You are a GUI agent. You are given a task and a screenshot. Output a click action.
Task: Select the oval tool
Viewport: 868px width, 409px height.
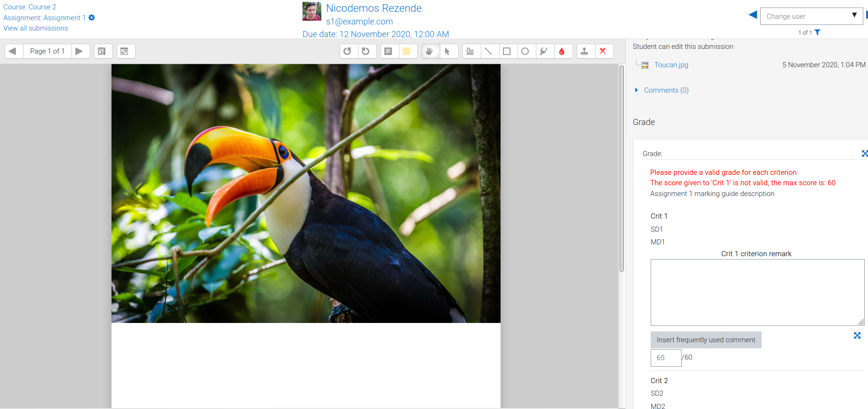526,51
